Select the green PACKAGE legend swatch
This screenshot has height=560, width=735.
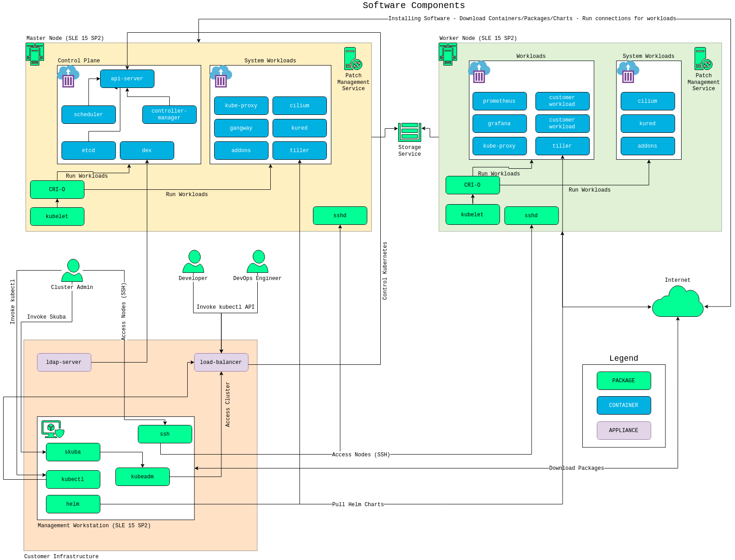click(x=624, y=381)
